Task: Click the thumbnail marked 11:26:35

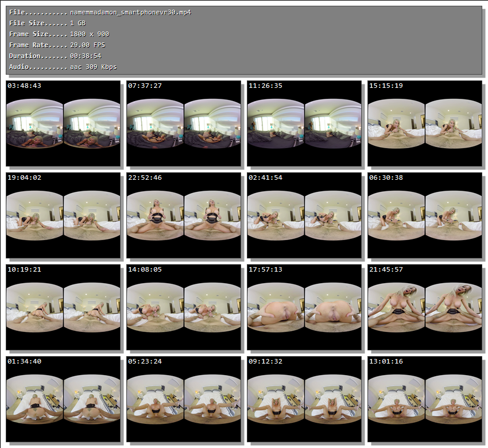Action: [304, 123]
